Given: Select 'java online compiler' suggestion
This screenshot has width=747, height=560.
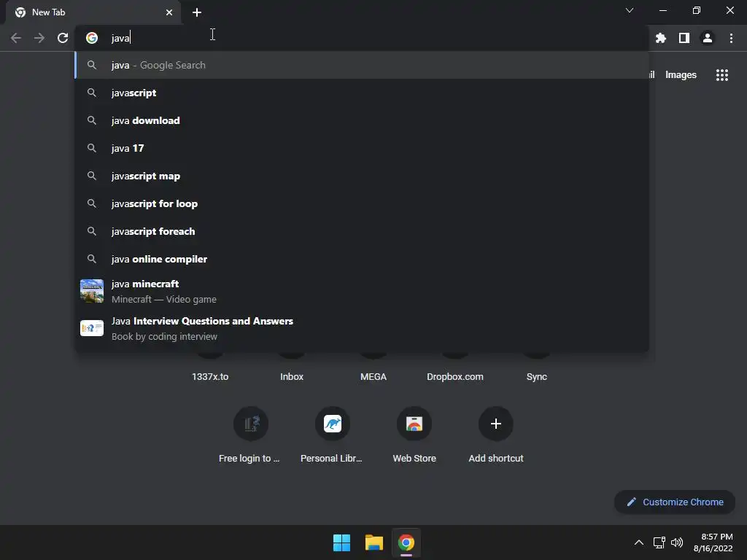Looking at the screenshot, I should coord(362,259).
